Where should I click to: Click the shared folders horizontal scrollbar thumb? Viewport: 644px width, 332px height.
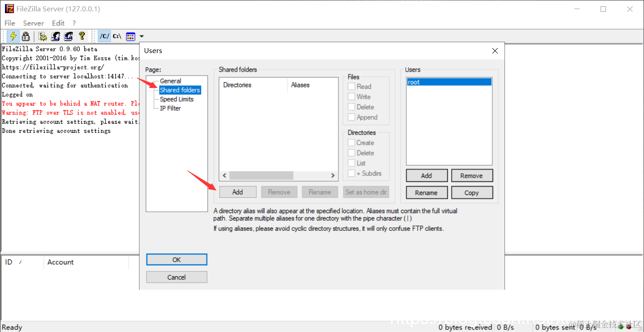pyautogui.click(x=261, y=176)
